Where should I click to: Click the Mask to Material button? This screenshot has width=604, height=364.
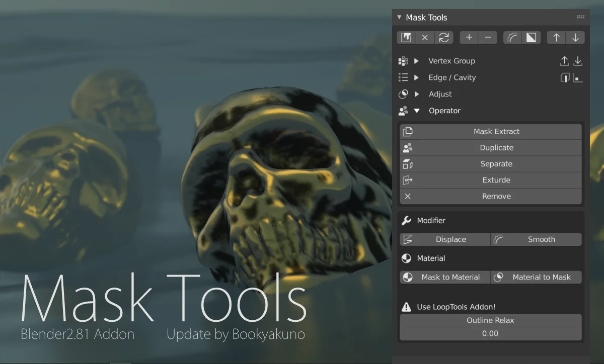(x=445, y=277)
